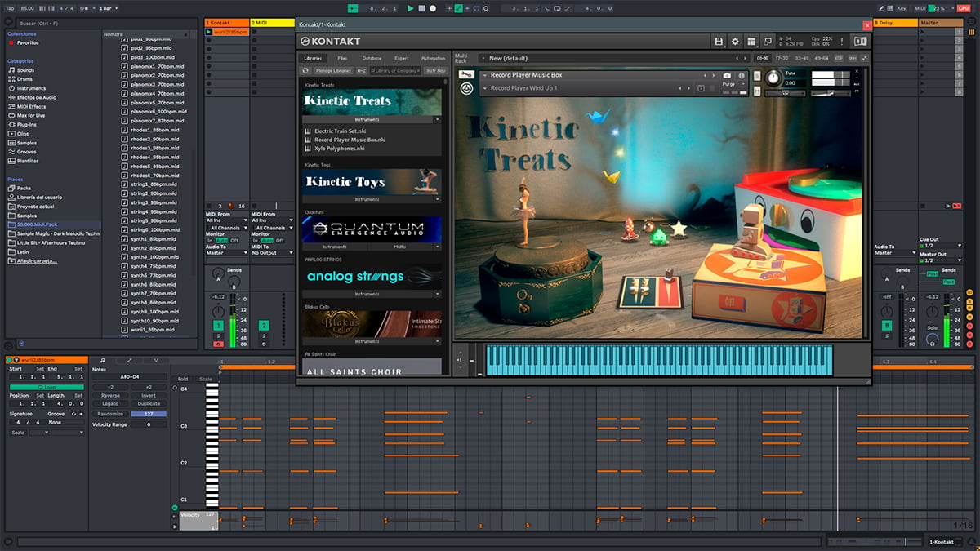The image size is (980, 551).
Task: Click the Duplicate notes button
Action: point(149,404)
